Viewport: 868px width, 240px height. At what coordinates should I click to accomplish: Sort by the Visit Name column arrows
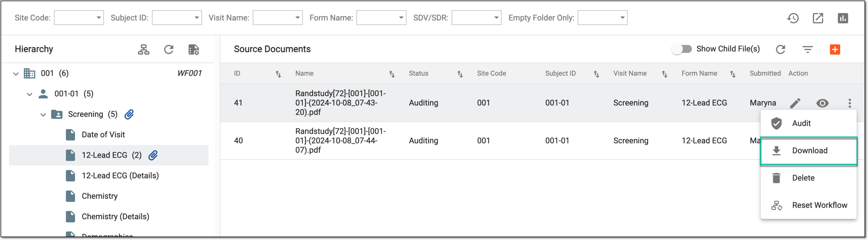click(x=664, y=74)
